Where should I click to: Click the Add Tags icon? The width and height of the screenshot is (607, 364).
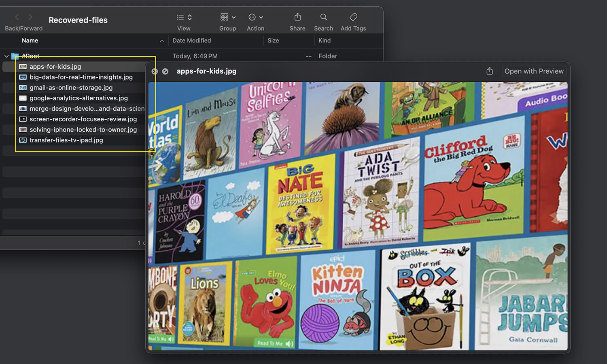(353, 17)
